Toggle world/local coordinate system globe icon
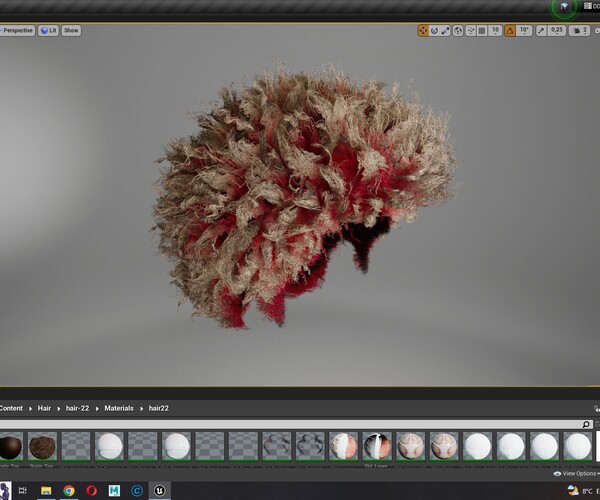The image size is (600, 500). 458,31
